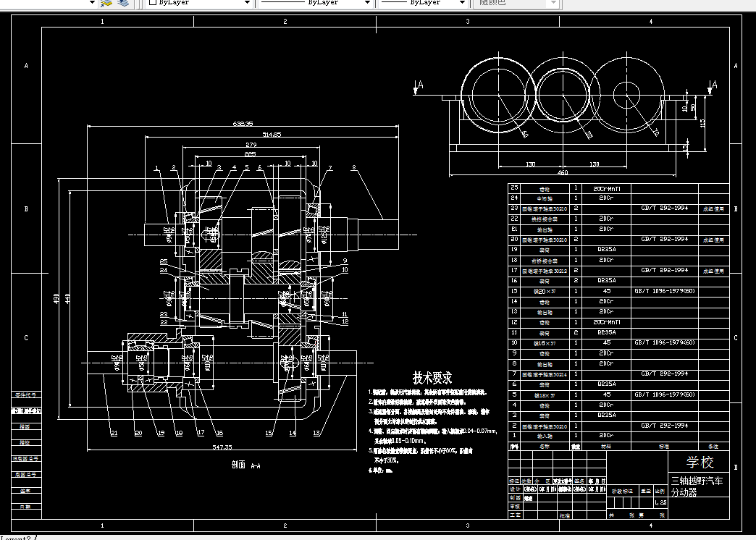This screenshot has width=756, height=540.
Task: Select 20Cr material in row 1
Action: [606, 435]
